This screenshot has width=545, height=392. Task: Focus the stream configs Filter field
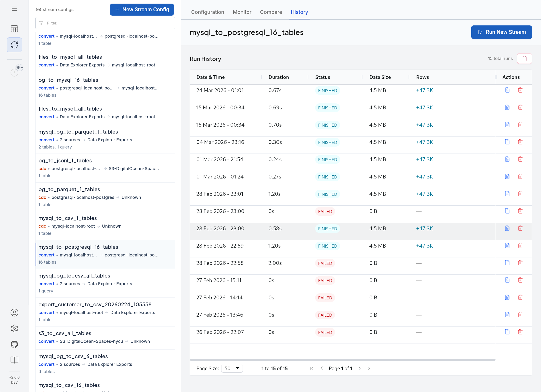105,23
